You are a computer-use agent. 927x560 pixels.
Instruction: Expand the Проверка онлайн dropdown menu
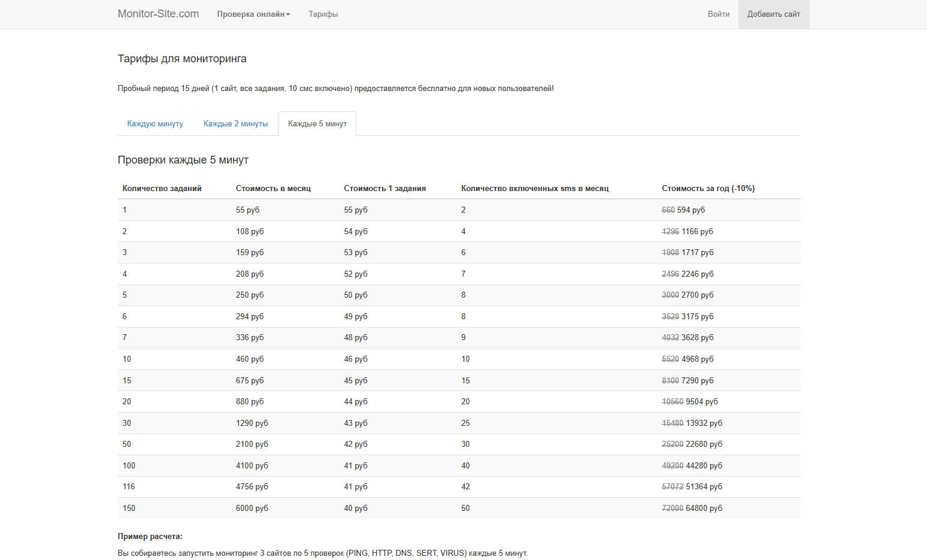(x=253, y=14)
